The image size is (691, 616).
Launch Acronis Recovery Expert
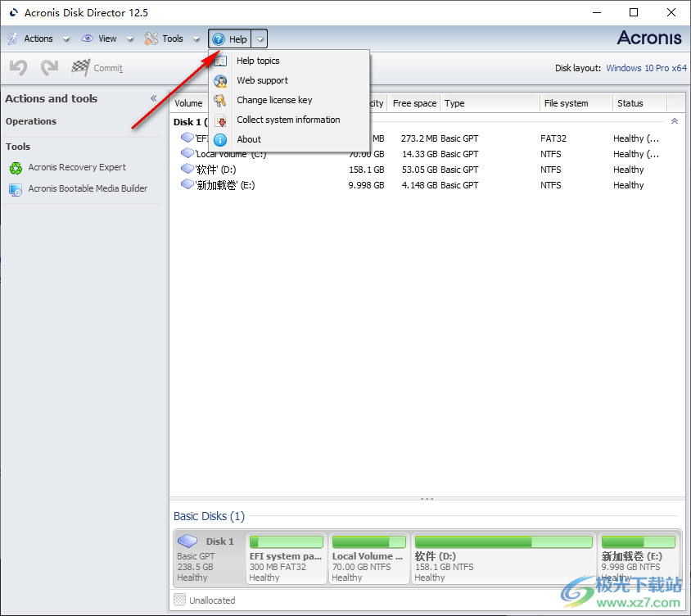tap(77, 168)
